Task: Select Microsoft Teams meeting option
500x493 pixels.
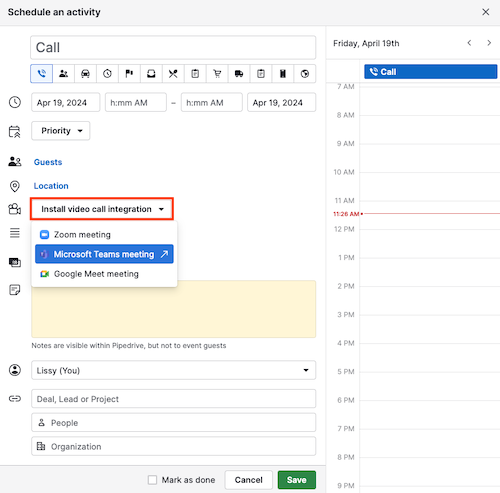Action: tap(104, 254)
